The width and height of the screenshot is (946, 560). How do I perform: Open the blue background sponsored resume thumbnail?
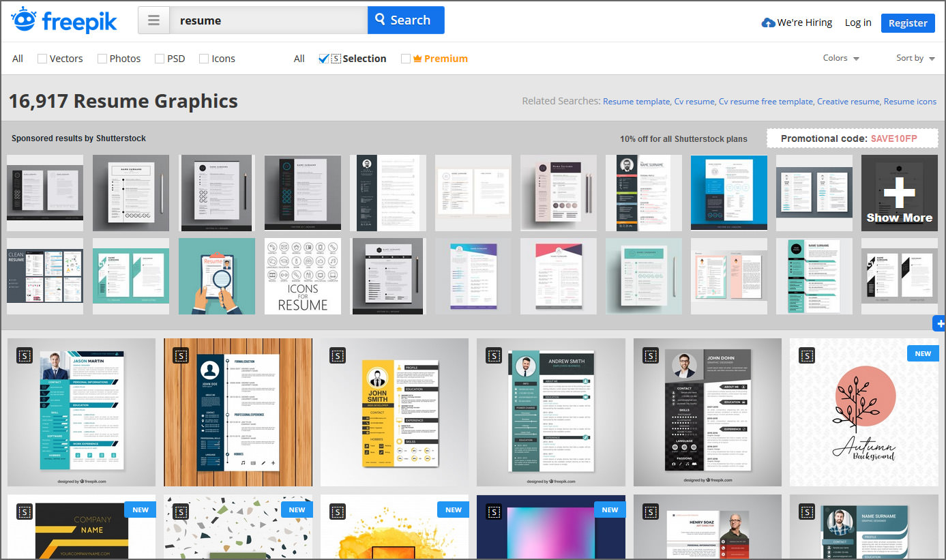[x=729, y=193]
